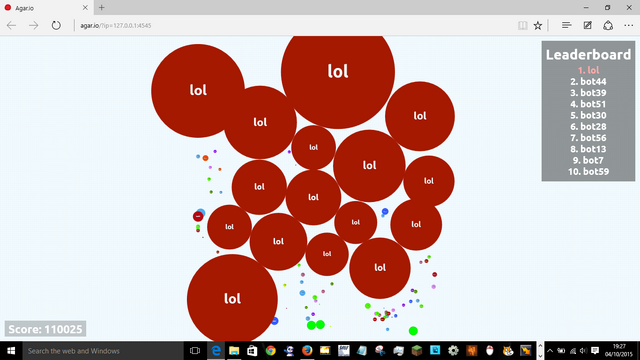The image size is (640, 360).
Task: Launch Google Chrome from the taskbar
Action: 270,351
